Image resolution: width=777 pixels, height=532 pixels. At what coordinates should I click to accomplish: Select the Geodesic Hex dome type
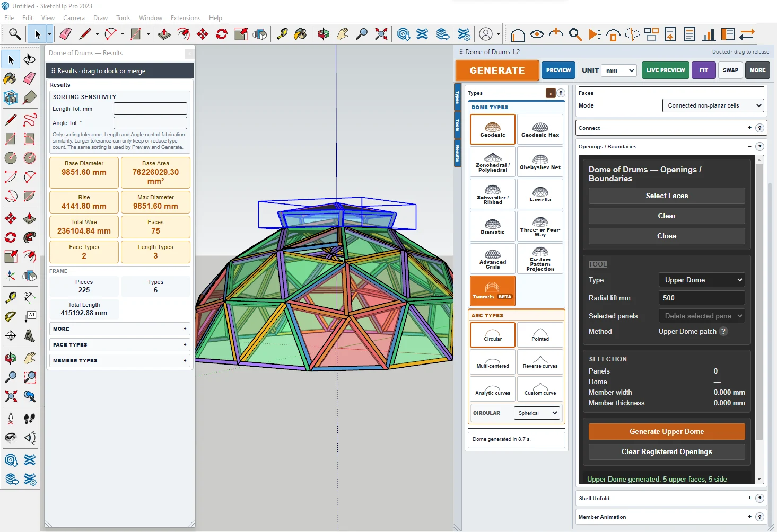(540, 129)
